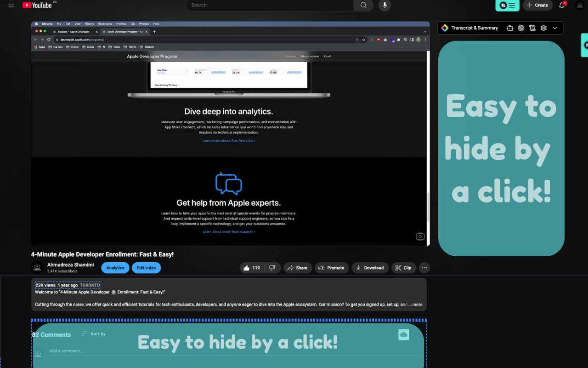Switch to the Account - Apple Developer tab
Viewport: 588px width, 368px height.
coord(73,32)
